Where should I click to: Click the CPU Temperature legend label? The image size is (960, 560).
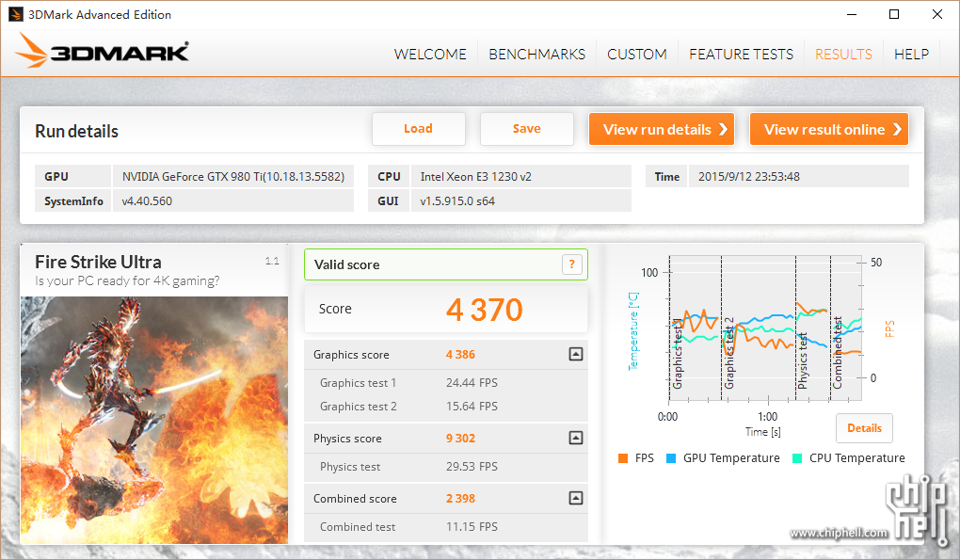(857, 457)
